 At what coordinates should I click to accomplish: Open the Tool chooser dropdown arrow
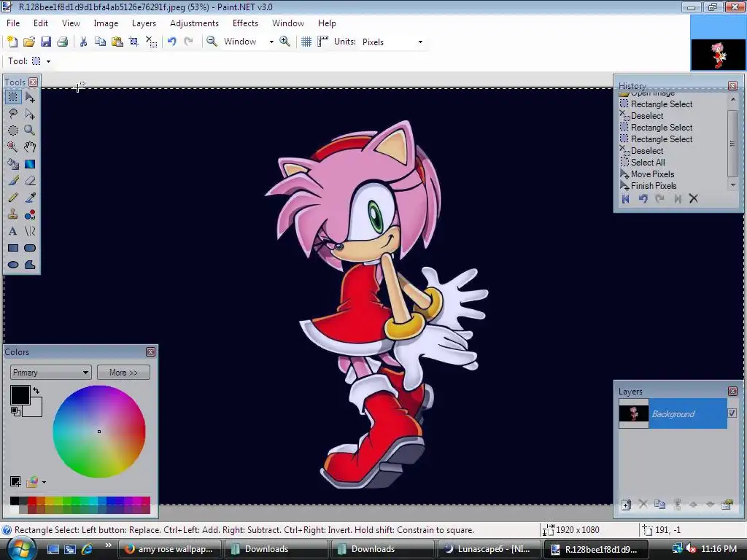click(x=48, y=61)
